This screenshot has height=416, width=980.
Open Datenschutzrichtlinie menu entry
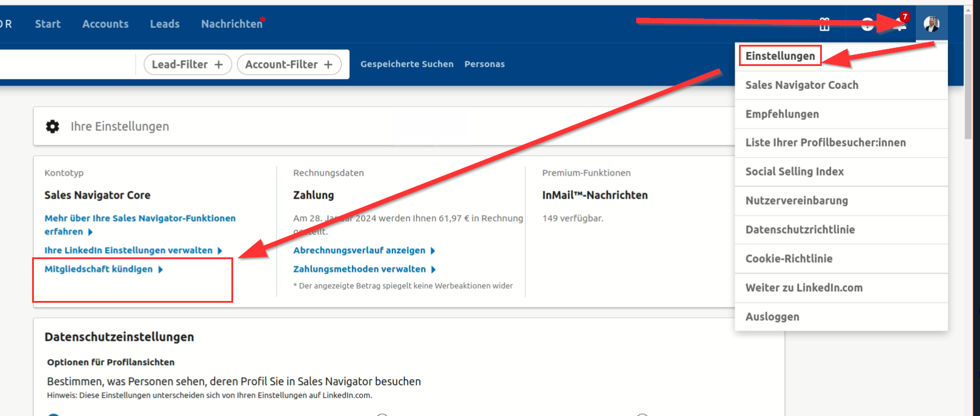tap(841, 230)
